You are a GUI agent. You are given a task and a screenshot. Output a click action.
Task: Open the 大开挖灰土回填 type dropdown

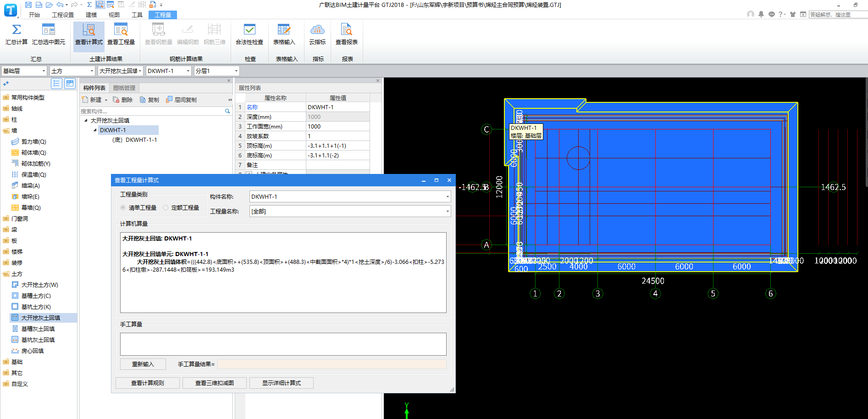pyautogui.click(x=140, y=71)
